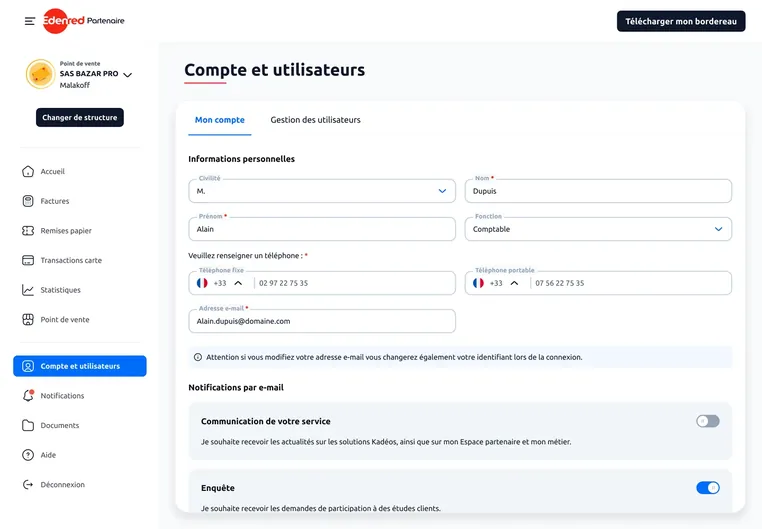The image size is (762, 529).
Task: Click Télécharger mon bordereau button
Action: tap(681, 21)
